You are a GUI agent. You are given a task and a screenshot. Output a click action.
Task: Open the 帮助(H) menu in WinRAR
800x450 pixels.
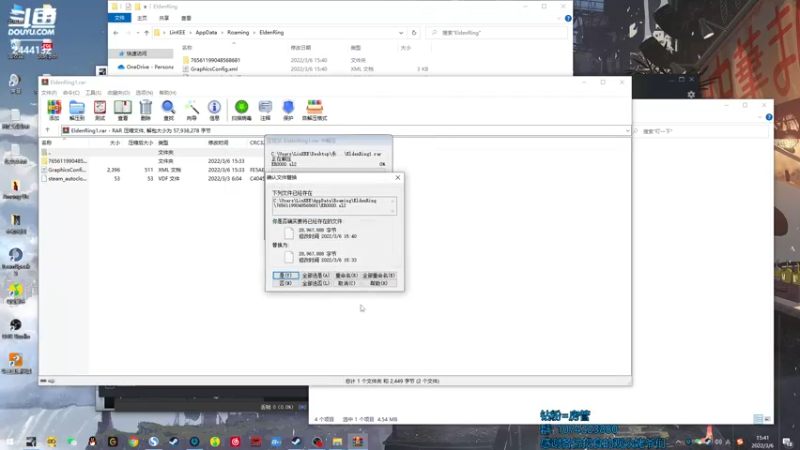point(167,93)
